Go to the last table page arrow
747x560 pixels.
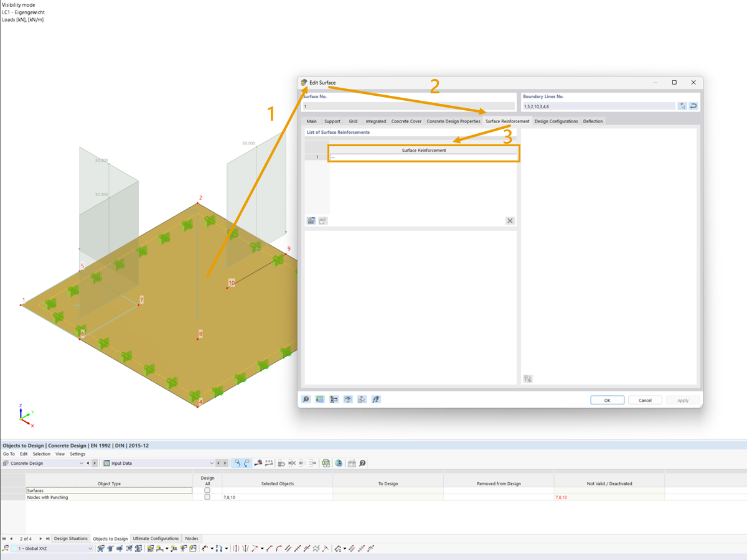(48, 538)
